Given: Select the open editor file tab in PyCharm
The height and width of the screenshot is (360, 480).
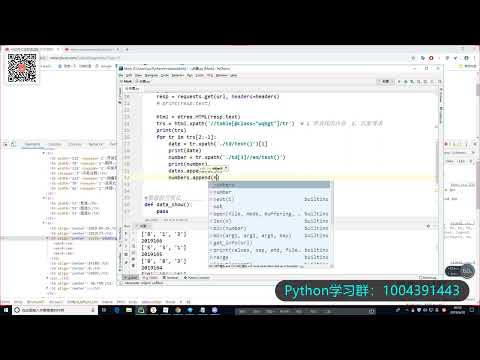Looking at the screenshot, I should pos(134,89).
